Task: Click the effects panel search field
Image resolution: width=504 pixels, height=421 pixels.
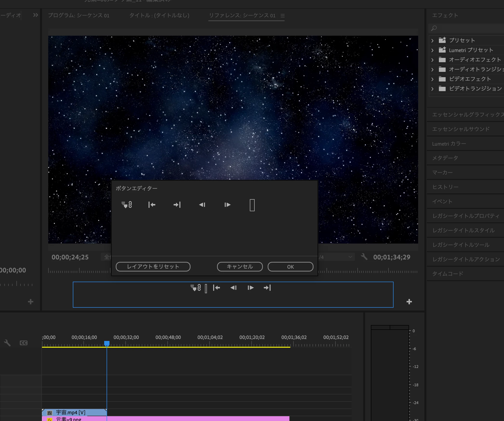Action: pyautogui.click(x=466, y=28)
